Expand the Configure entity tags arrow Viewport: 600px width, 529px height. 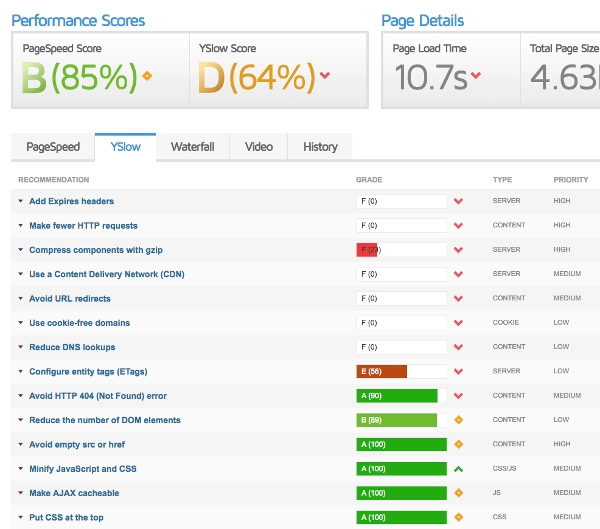21,371
